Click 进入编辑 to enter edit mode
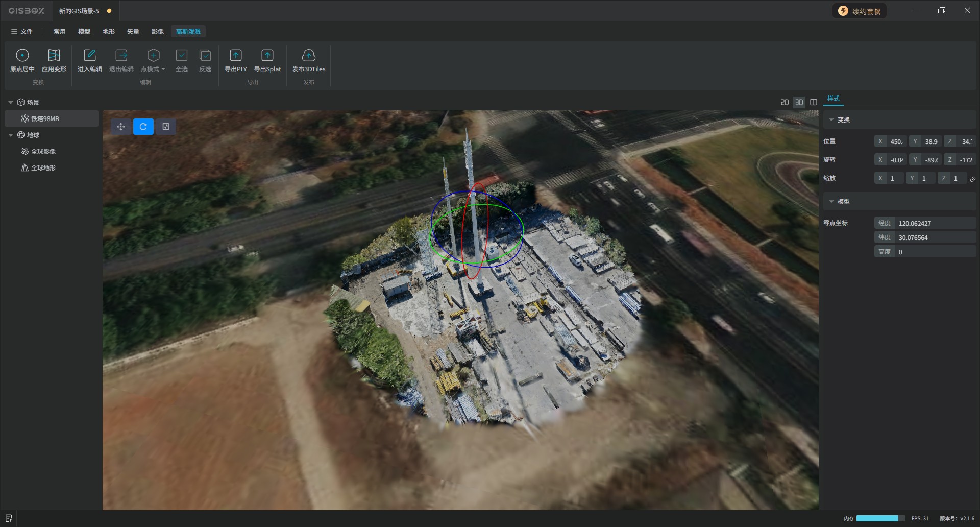The height and width of the screenshot is (527, 980). click(89, 55)
